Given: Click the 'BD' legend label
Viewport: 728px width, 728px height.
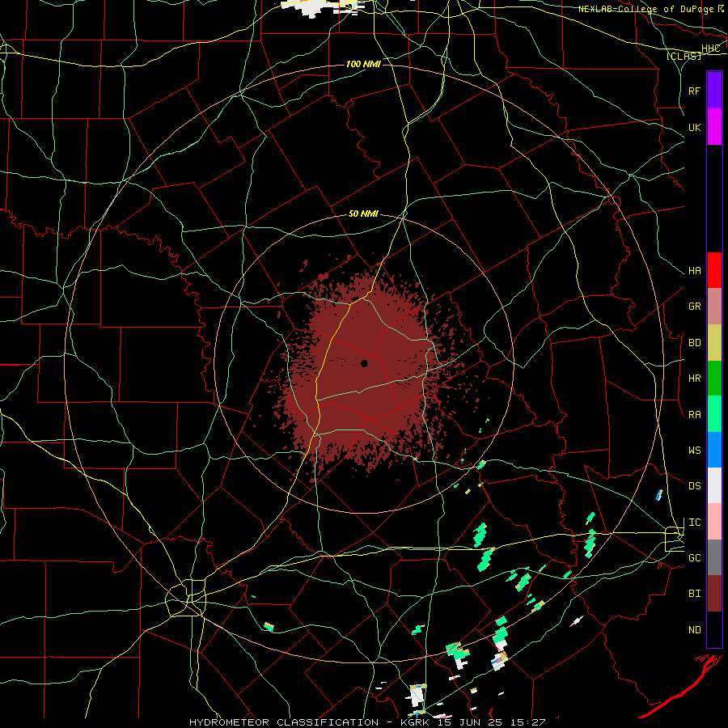Looking at the screenshot, I should [695, 343].
